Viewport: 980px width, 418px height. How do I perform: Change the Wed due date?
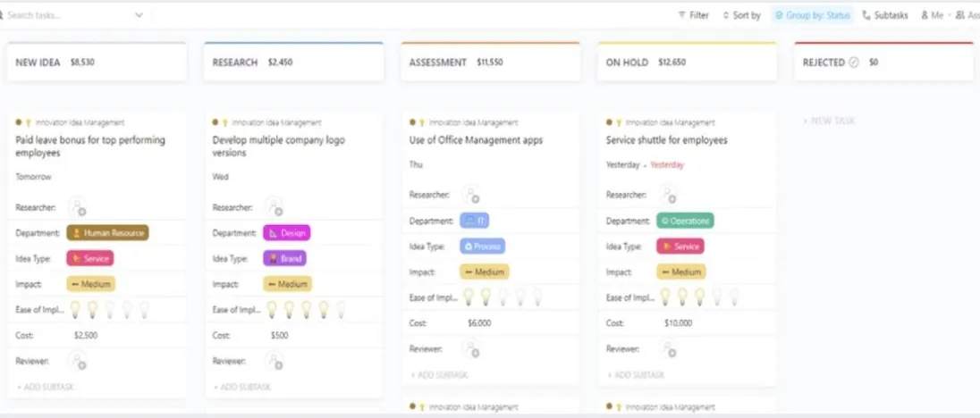click(x=220, y=177)
